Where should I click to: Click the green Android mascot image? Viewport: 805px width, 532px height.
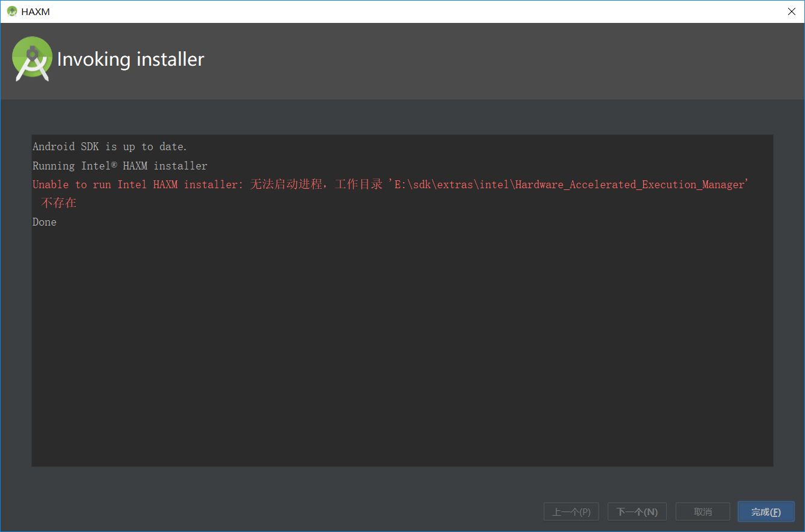32,59
